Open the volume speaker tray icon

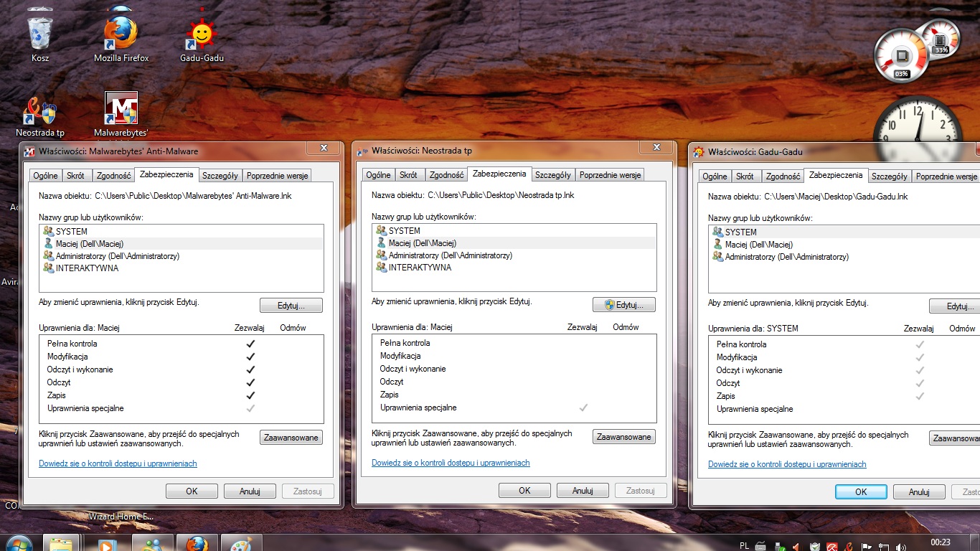click(x=900, y=546)
